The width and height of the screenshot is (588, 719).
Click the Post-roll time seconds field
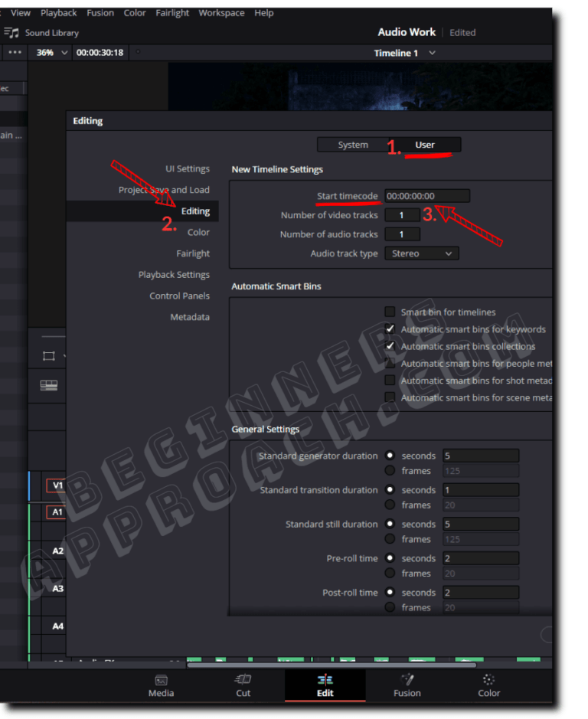click(x=481, y=592)
